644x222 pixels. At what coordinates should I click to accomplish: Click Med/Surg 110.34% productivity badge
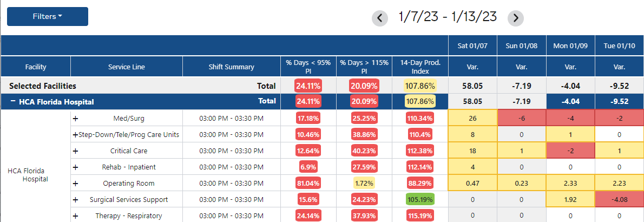click(x=420, y=118)
